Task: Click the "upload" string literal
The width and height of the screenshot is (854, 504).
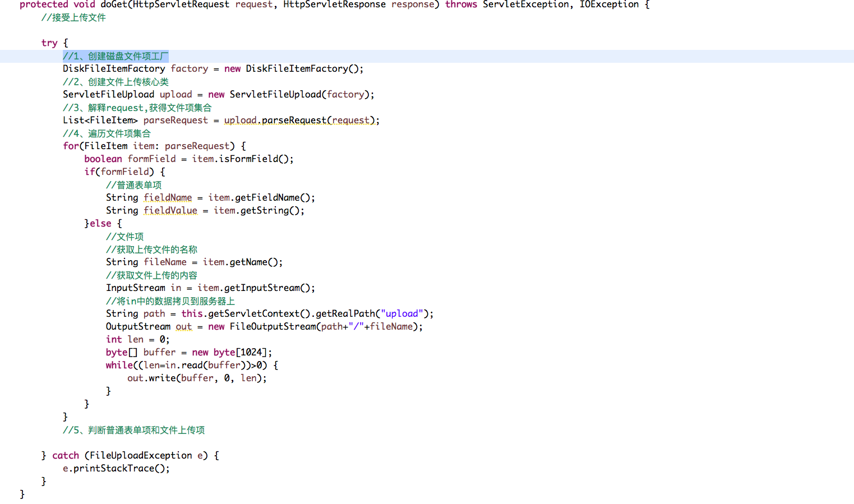Action: [401, 313]
